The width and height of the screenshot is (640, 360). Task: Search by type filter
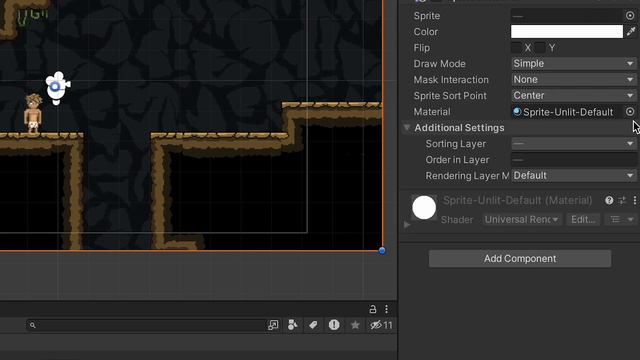click(x=293, y=325)
